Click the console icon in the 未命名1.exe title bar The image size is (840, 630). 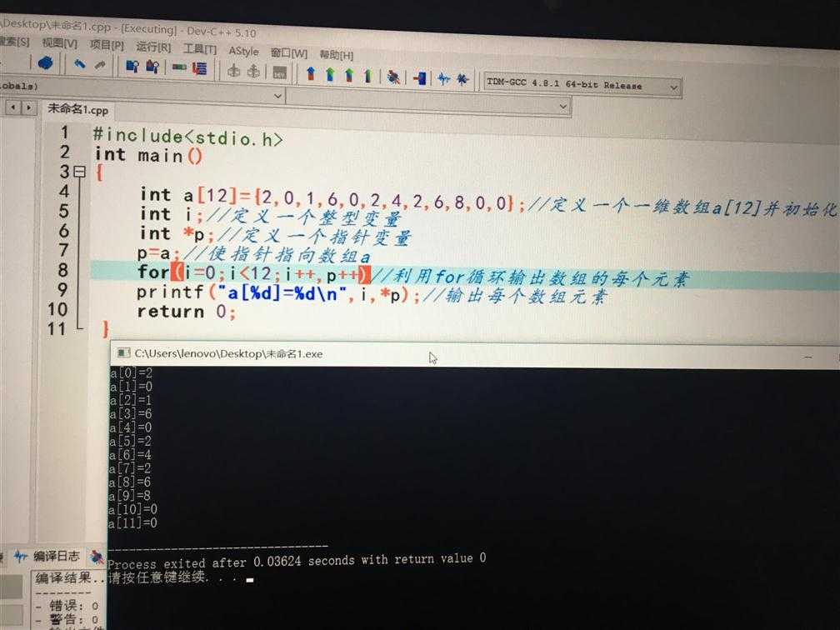click(x=123, y=352)
